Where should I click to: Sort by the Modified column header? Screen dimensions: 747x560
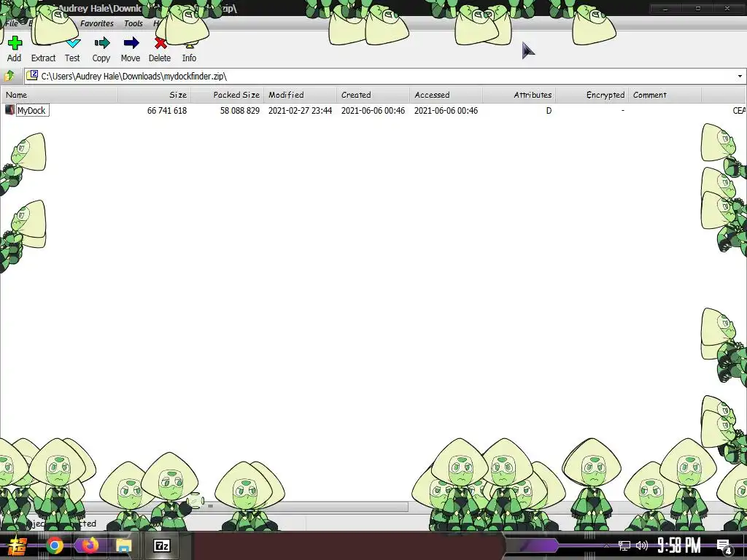click(300, 95)
